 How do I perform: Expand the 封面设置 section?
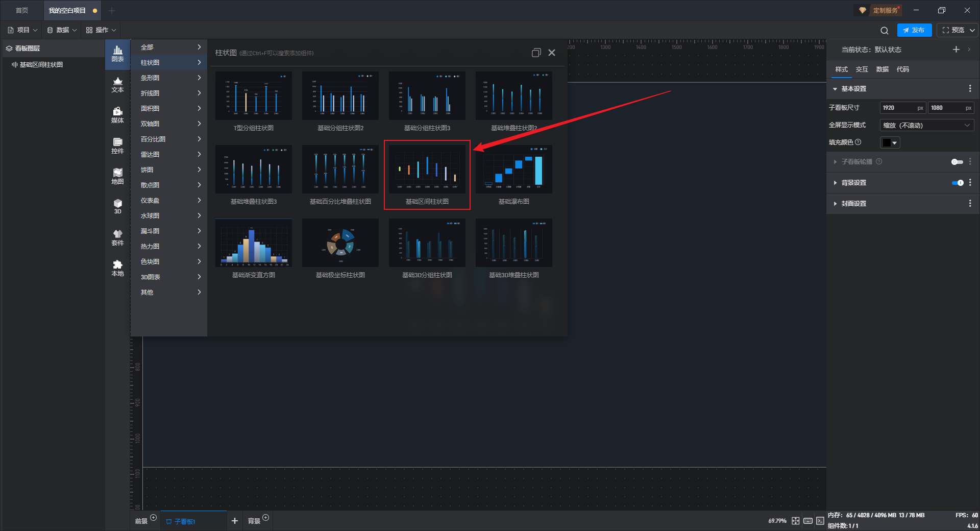[853, 204]
